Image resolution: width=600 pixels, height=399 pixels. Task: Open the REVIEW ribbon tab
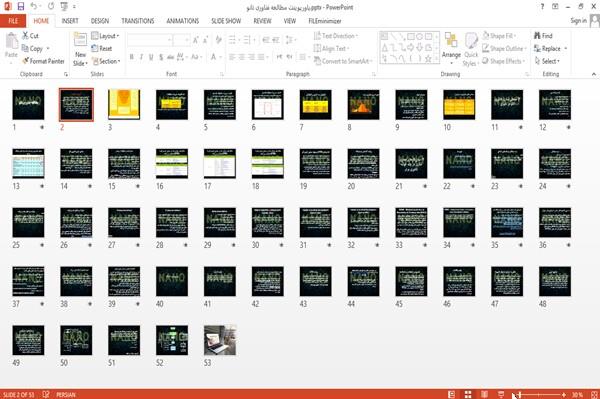(262, 21)
